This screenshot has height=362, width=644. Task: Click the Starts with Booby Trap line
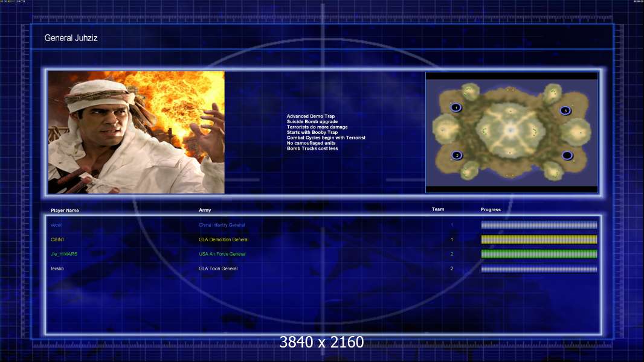pyautogui.click(x=312, y=132)
